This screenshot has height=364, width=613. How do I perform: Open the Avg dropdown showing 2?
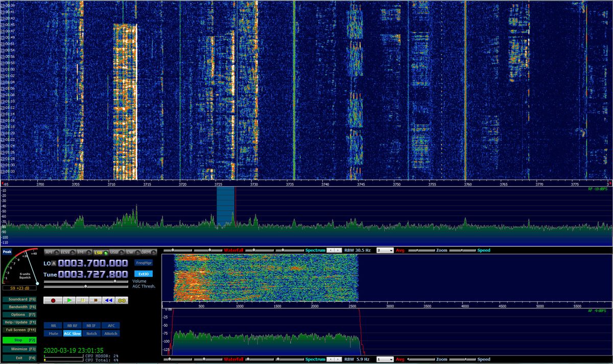(385, 251)
